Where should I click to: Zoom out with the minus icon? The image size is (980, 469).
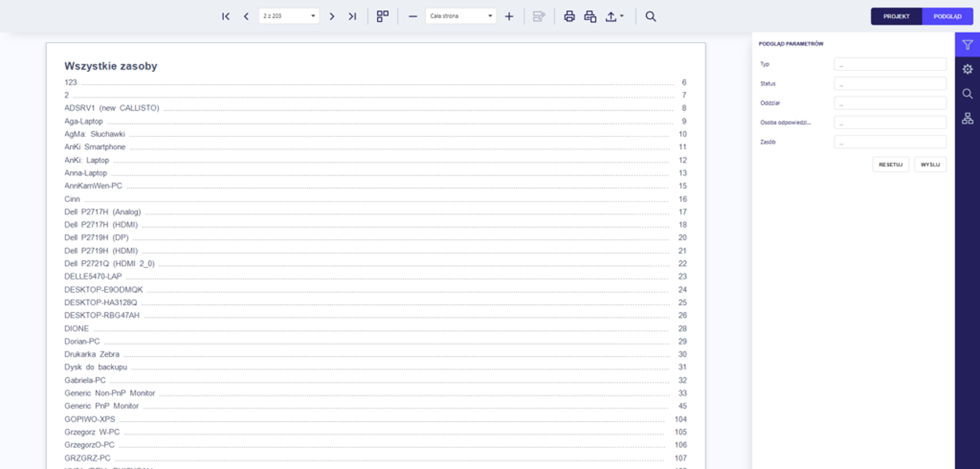(413, 17)
